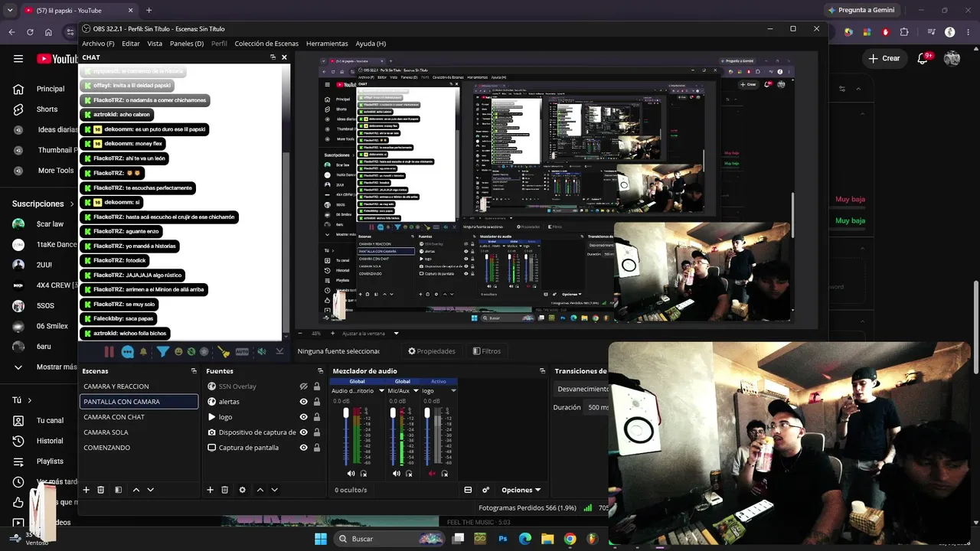Pop out the Mezclador de audio dock
The width and height of the screenshot is (980, 551).
click(543, 371)
